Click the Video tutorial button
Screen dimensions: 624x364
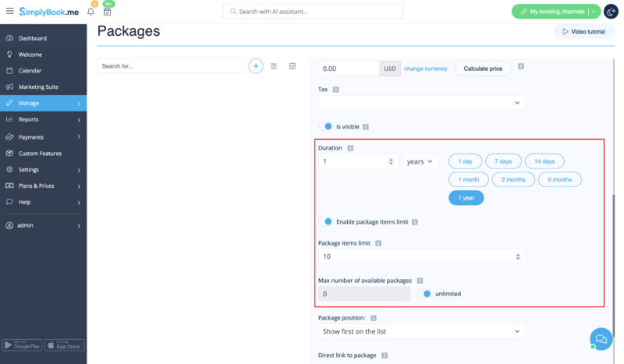pos(583,31)
